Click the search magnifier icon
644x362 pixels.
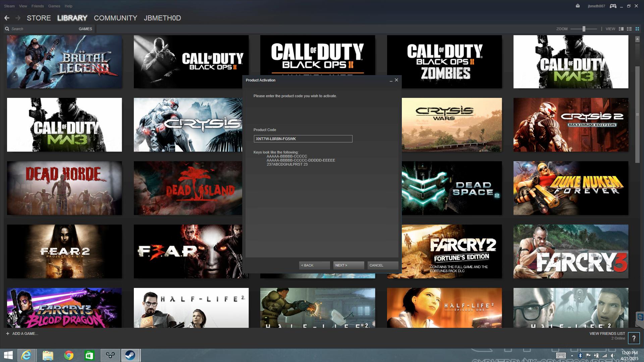7,29
